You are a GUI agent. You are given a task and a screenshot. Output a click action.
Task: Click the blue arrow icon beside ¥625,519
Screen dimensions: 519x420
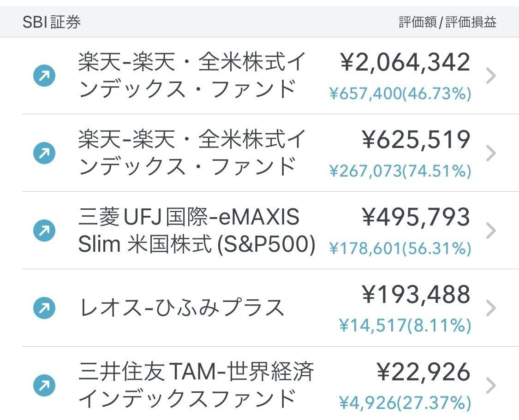click(44, 153)
